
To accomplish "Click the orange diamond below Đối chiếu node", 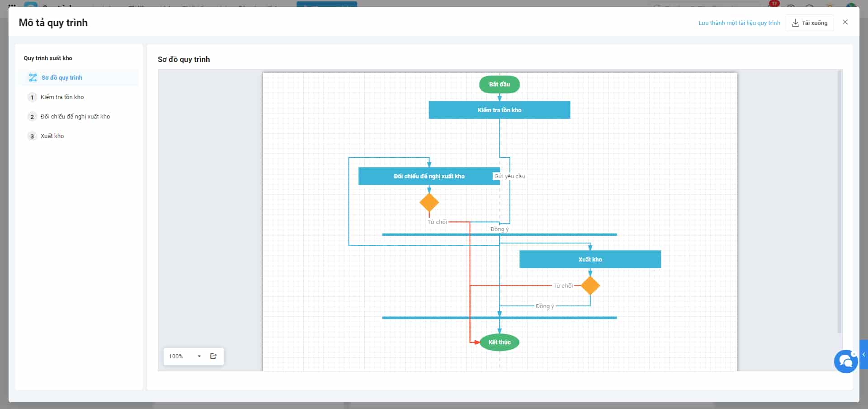I will 429,202.
